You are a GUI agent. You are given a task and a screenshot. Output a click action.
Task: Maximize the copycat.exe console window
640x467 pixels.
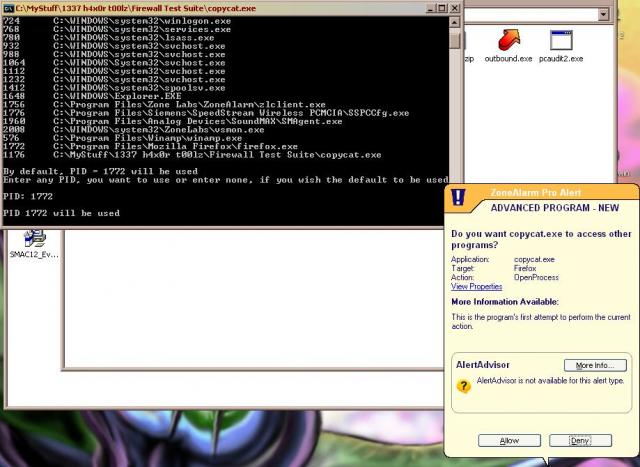[x=442, y=8]
